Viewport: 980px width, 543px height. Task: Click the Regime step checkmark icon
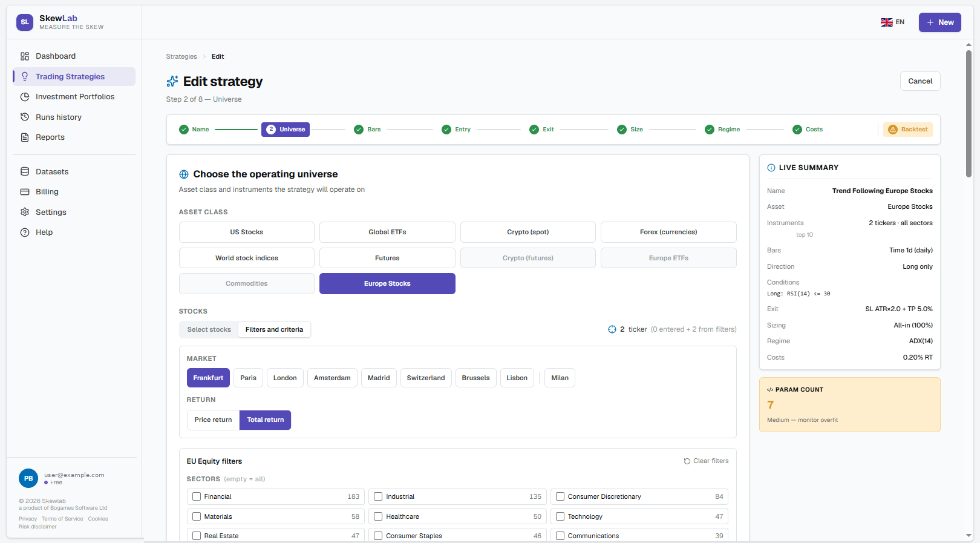tap(710, 130)
